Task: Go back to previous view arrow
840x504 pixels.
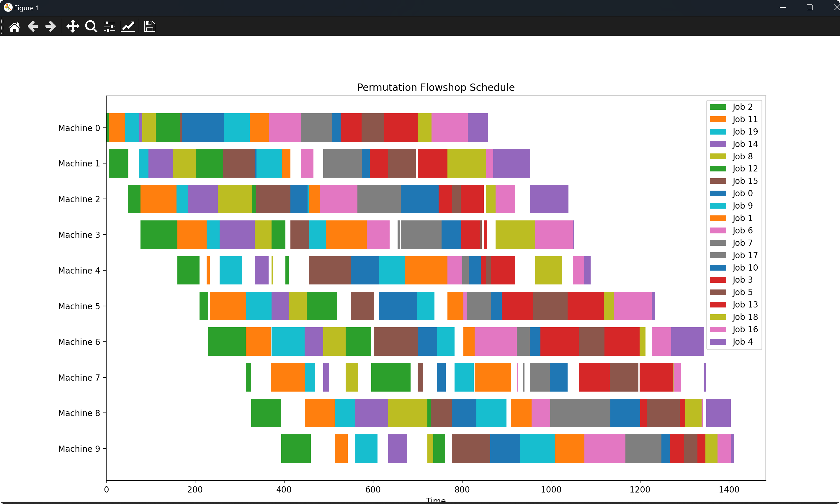Action: pyautogui.click(x=32, y=27)
